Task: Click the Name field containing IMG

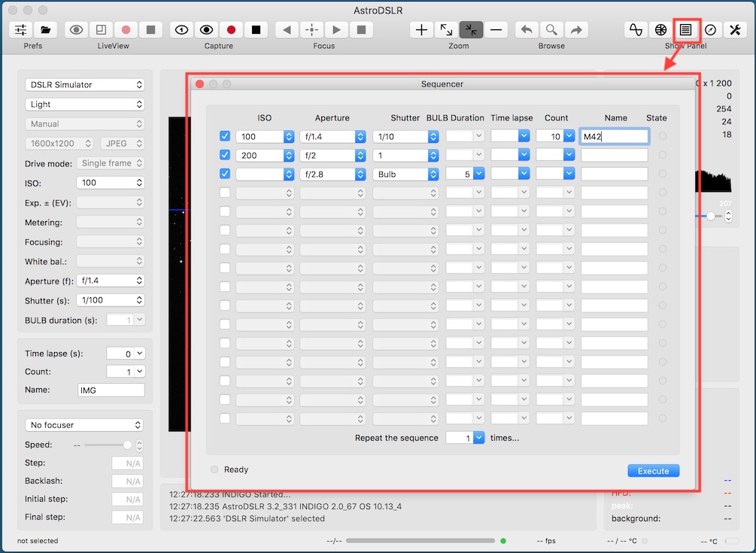Action: [x=111, y=390]
